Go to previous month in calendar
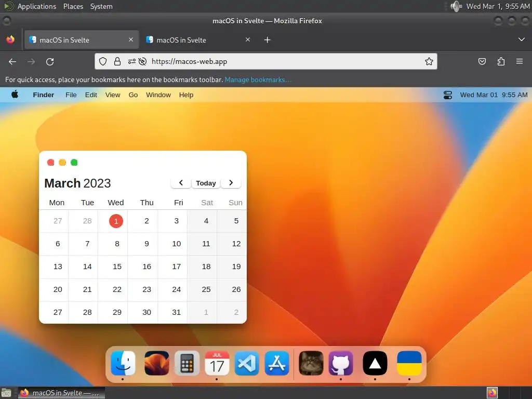532x399 pixels. pyautogui.click(x=181, y=183)
